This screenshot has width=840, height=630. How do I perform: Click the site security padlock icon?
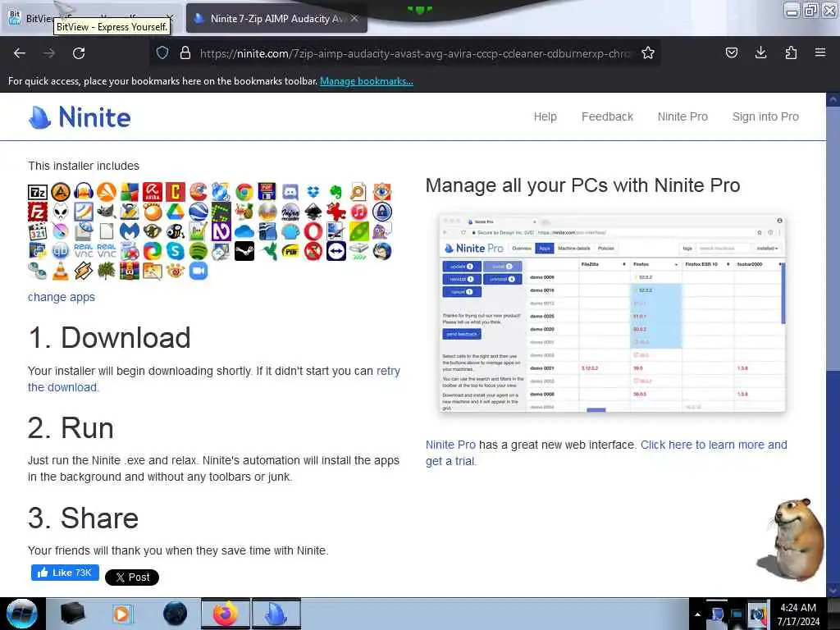pyautogui.click(x=185, y=53)
